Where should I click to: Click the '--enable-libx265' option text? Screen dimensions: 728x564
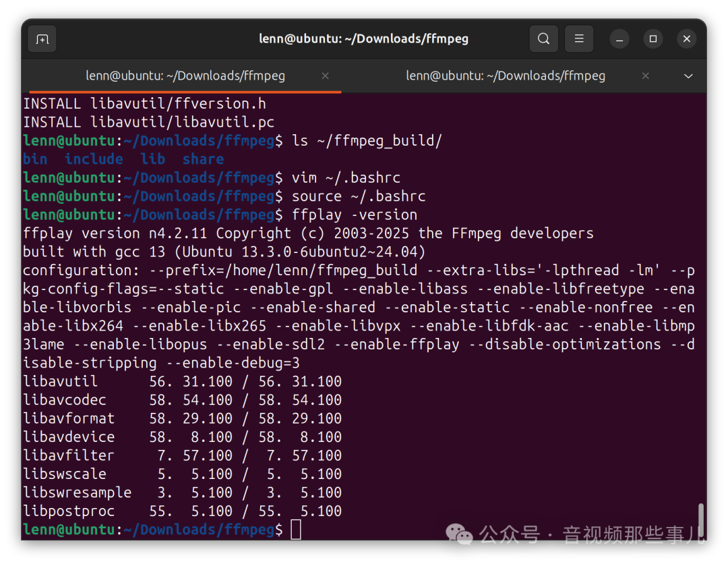tap(199, 326)
